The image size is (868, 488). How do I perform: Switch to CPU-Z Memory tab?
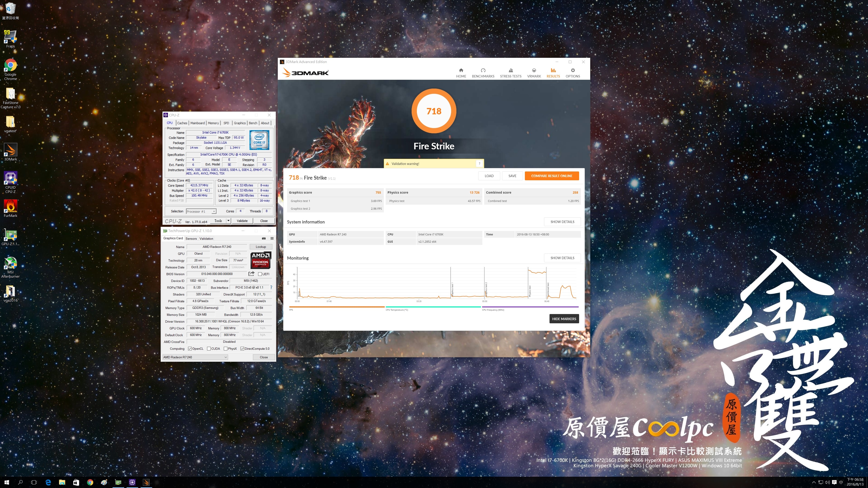(x=213, y=123)
